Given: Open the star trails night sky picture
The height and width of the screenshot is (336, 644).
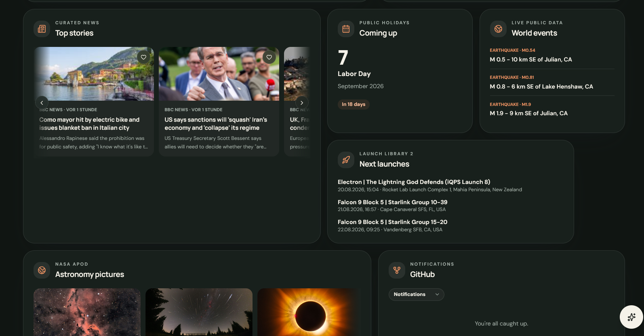Looking at the screenshot, I should pyautogui.click(x=199, y=312).
